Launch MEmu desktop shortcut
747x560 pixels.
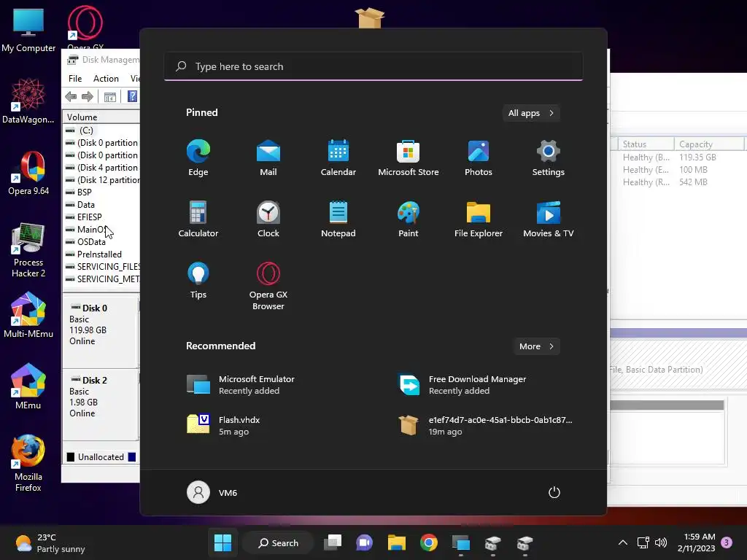(28, 386)
